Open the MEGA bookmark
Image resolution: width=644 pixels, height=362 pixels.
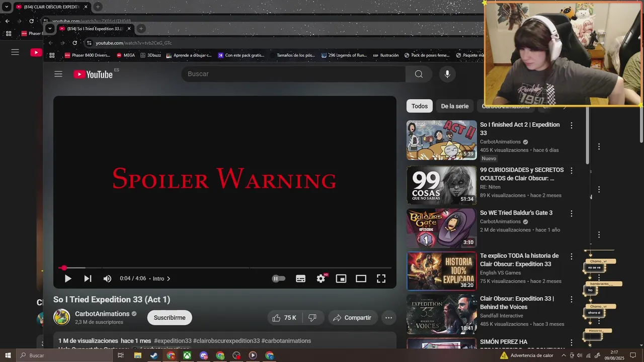pyautogui.click(x=126, y=55)
